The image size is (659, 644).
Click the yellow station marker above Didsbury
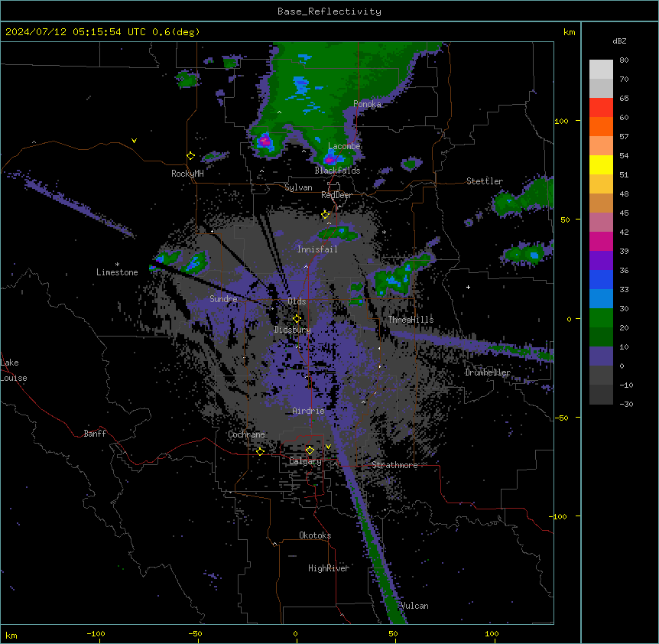click(x=297, y=318)
